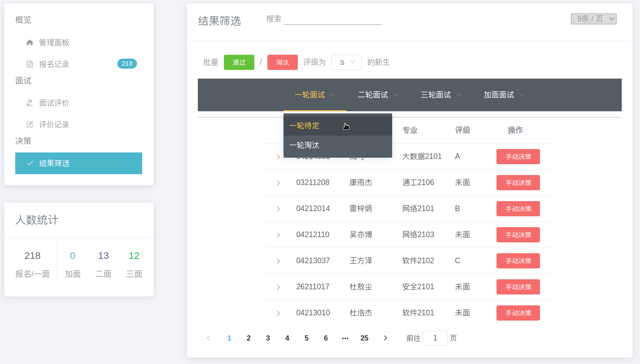Click the pagination ellipsis for more pages
The height and width of the screenshot is (364, 640).
point(345,338)
